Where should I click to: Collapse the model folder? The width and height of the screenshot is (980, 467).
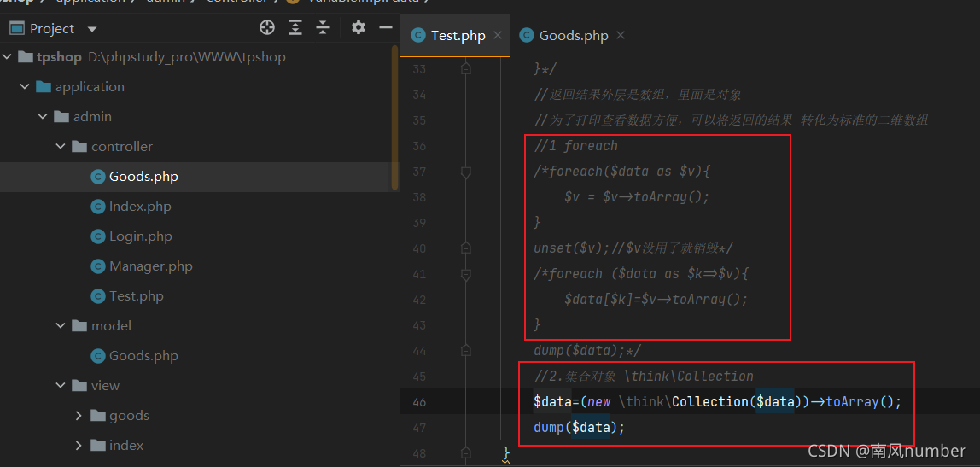[61, 326]
